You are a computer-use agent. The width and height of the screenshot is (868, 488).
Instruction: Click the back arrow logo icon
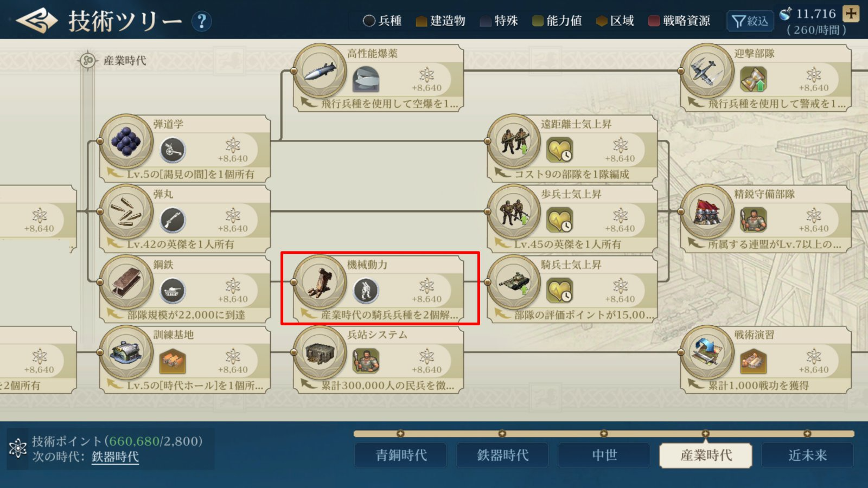(36, 21)
